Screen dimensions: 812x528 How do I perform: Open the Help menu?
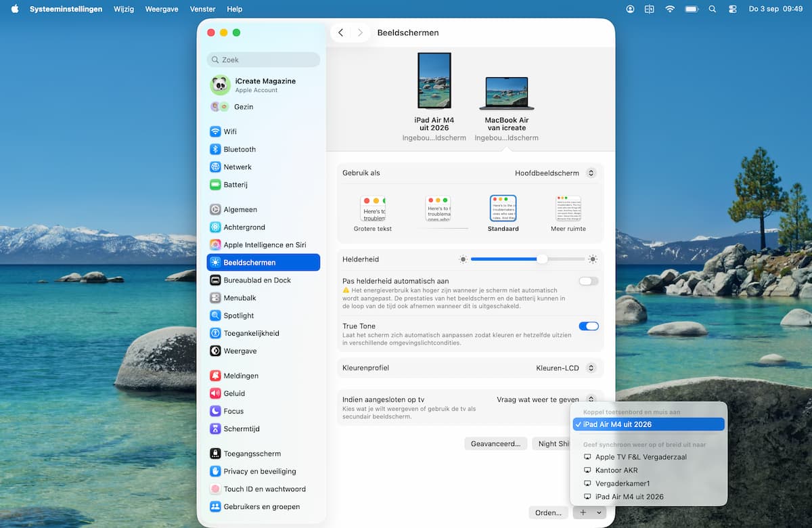click(x=235, y=9)
